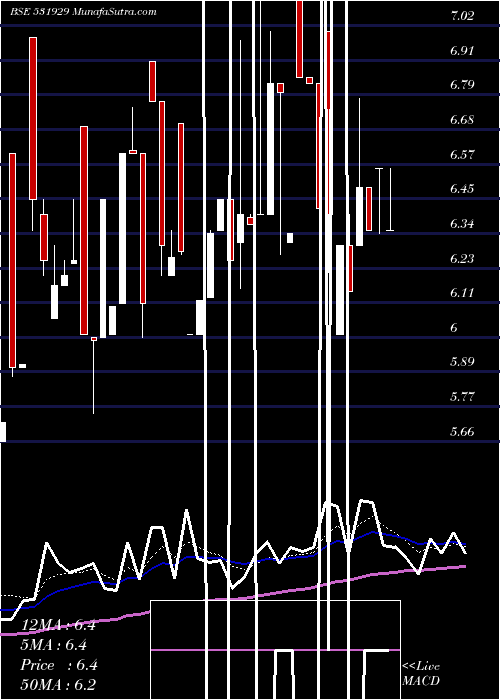Click the 6.23 price axis label
This screenshot has width=500, height=700.
click(462, 258)
